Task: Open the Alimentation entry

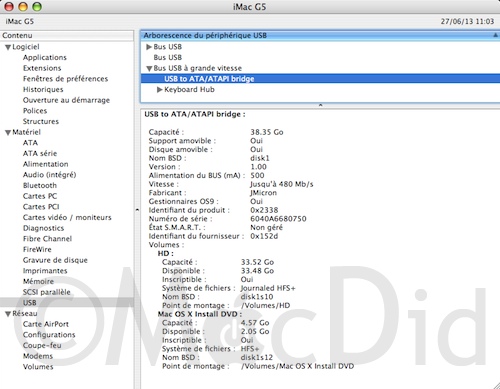Action: pyautogui.click(x=46, y=164)
